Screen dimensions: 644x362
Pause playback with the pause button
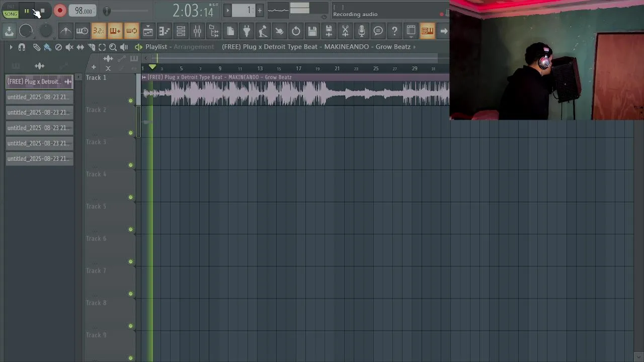pyautogui.click(x=27, y=11)
